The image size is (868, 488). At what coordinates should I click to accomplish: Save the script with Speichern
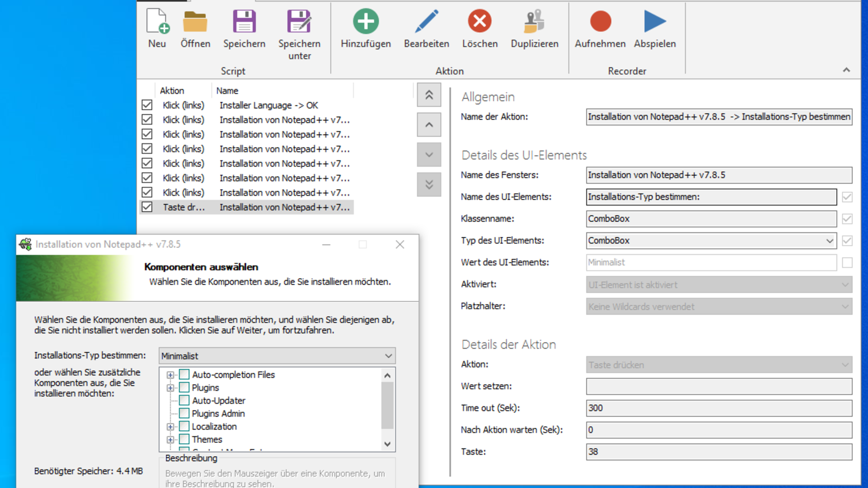coord(244,28)
